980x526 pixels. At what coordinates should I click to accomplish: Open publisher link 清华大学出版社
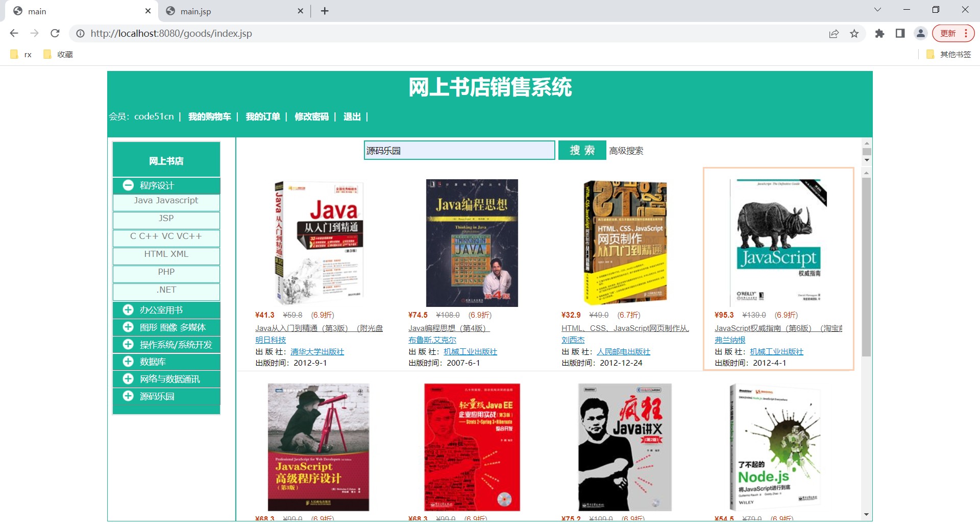click(317, 352)
